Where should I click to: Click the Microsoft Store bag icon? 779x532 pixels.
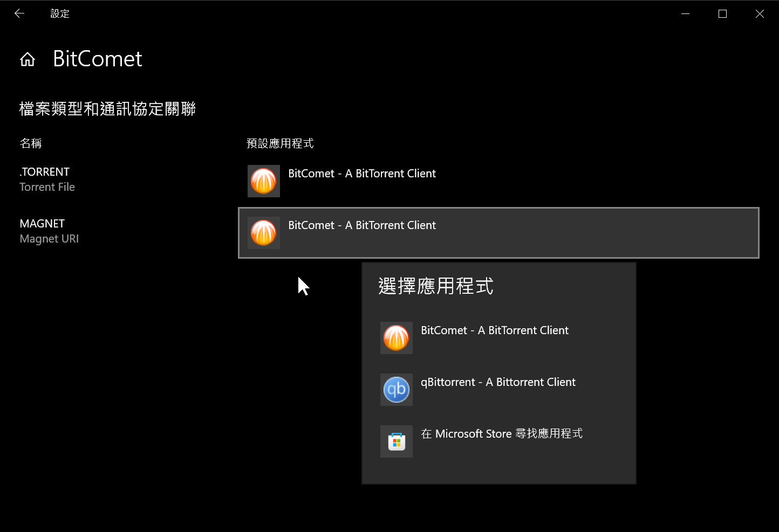tap(397, 441)
